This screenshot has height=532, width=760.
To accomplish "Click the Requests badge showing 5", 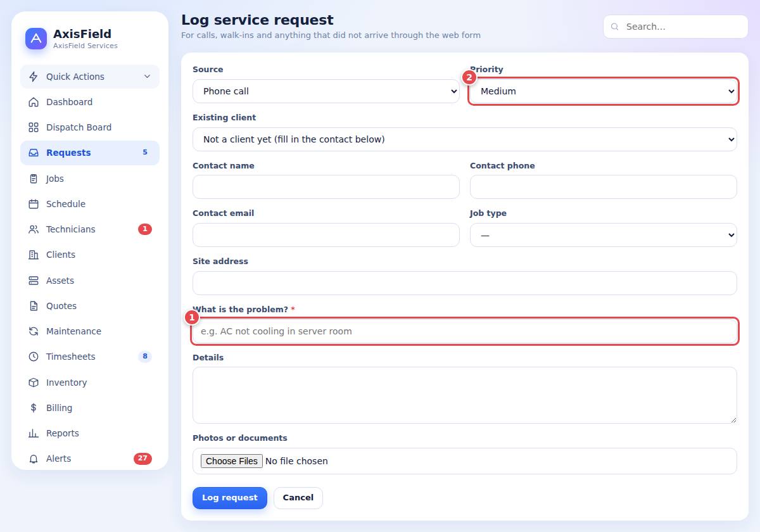I will (x=145, y=153).
